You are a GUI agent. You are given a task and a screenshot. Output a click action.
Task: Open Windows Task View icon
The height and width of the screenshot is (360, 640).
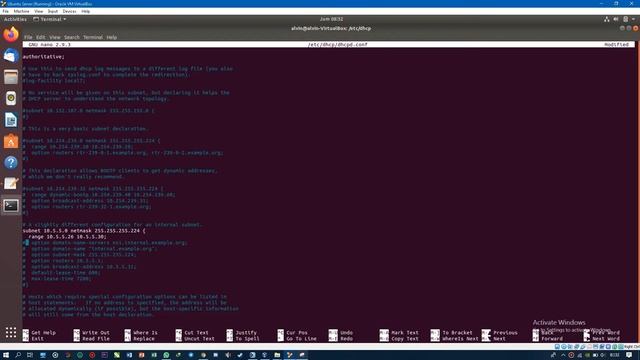pyautogui.click(x=30, y=355)
